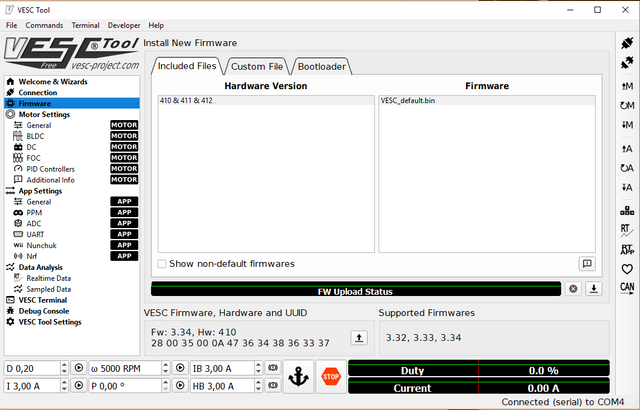
Task: Select VESC_default.bin firmware
Action: coord(487,100)
